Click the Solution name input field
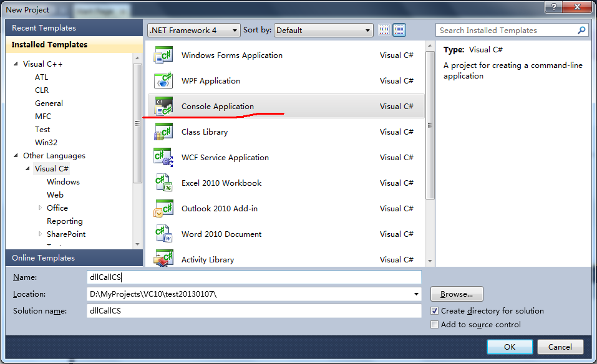This screenshot has height=364, width=597. click(254, 311)
